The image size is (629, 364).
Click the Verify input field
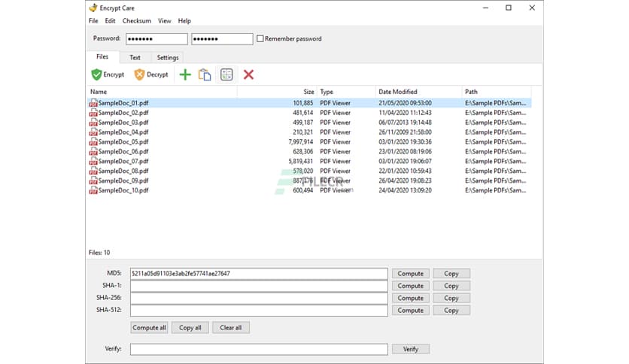coord(259,349)
